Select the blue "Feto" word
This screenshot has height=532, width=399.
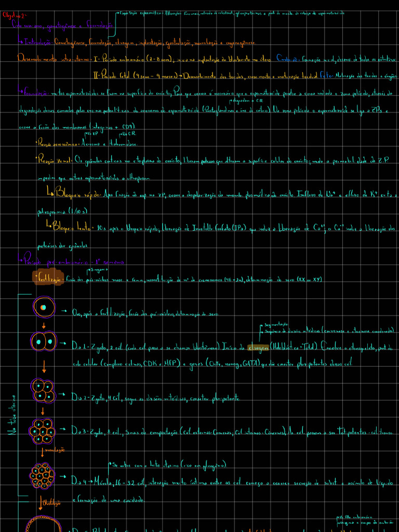point(327,75)
